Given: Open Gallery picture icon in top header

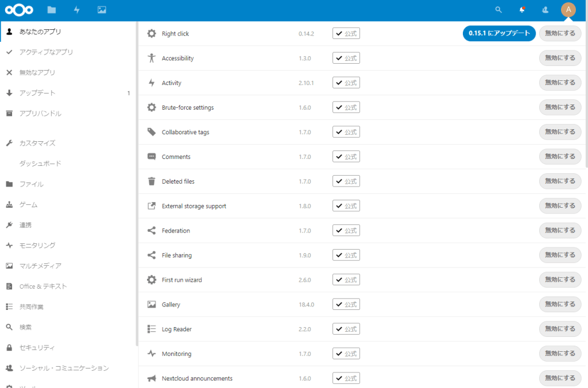Looking at the screenshot, I should 102,10.
